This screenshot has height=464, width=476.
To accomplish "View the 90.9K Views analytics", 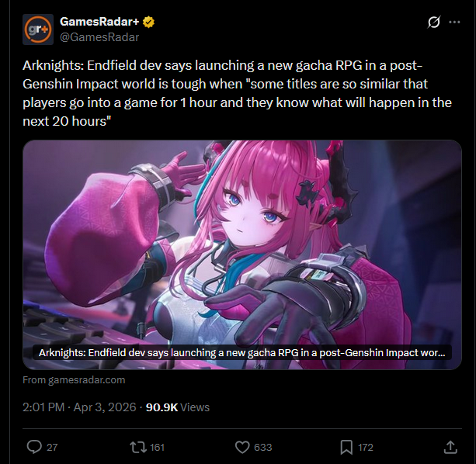I will point(178,407).
